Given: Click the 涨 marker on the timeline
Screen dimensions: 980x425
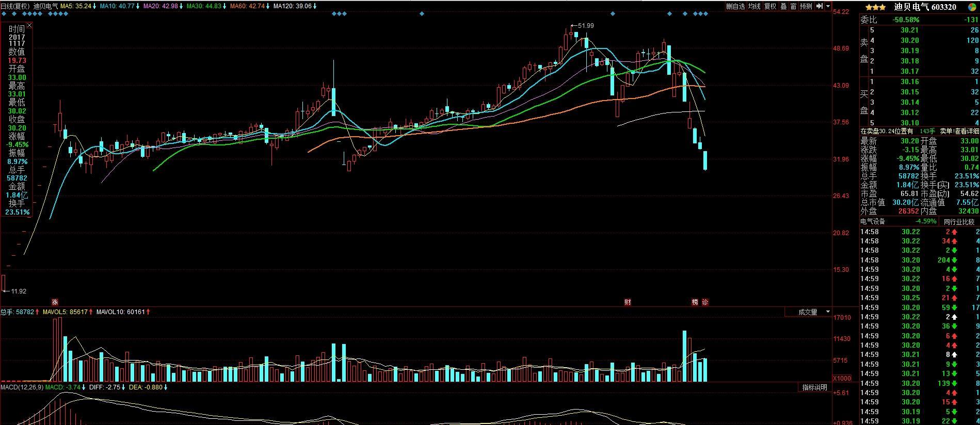Looking at the screenshot, I should [x=55, y=302].
